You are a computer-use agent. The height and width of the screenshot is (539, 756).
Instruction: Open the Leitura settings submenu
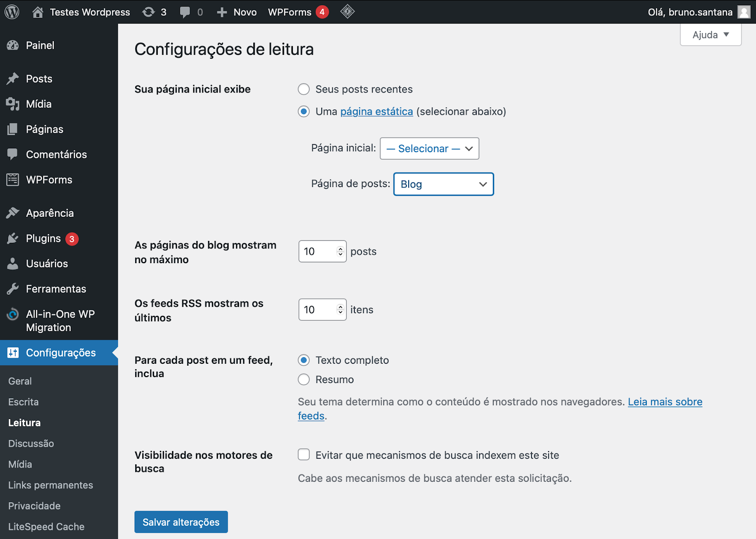(x=25, y=423)
